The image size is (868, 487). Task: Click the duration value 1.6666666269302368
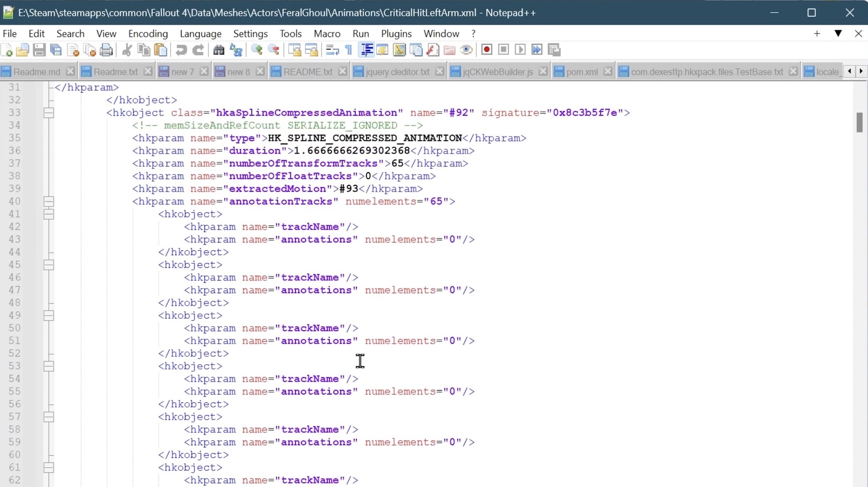[352, 151]
